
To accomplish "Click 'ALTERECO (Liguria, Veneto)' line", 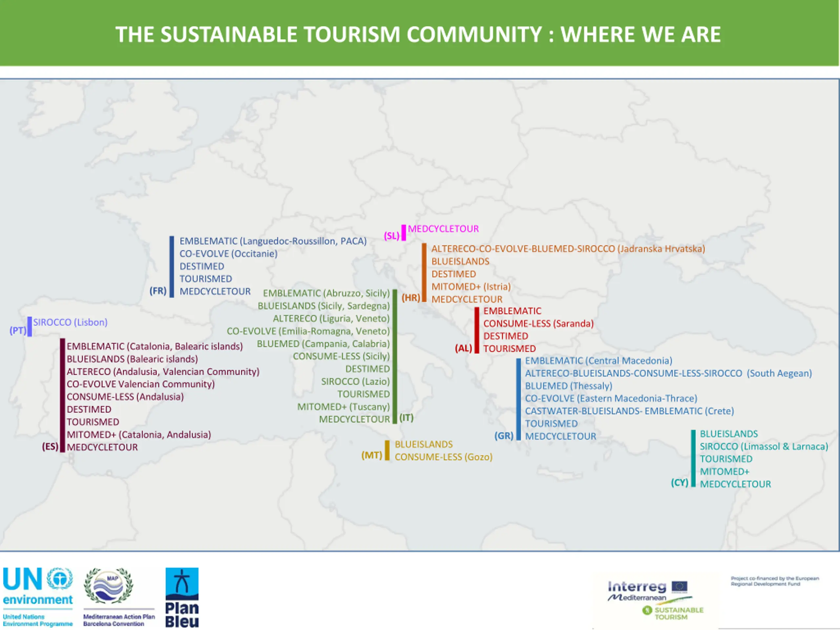I will point(331,318).
